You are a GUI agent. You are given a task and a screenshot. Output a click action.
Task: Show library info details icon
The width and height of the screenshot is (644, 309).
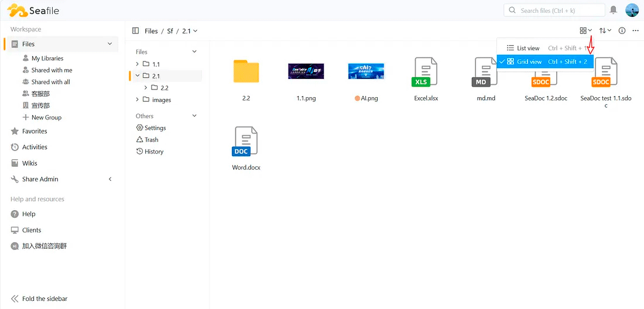(x=622, y=31)
